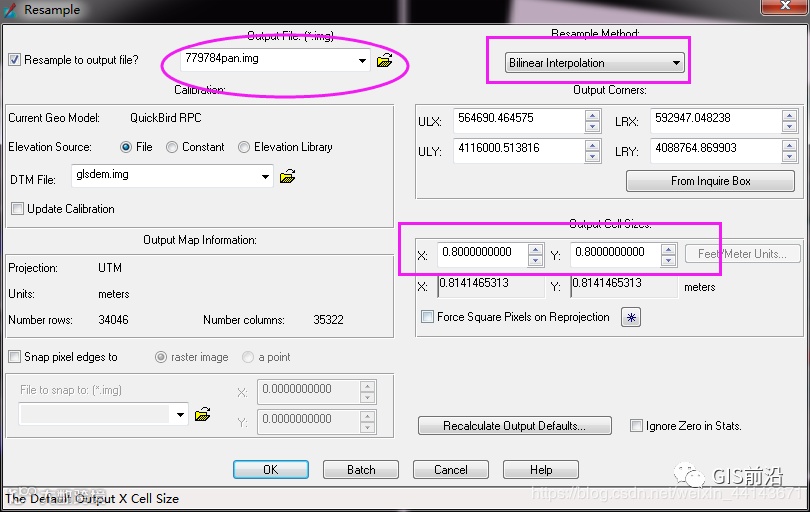The height and width of the screenshot is (512, 810).
Task: Click the output cell size X field
Action: pyautogui.click(x=482, y=255)
